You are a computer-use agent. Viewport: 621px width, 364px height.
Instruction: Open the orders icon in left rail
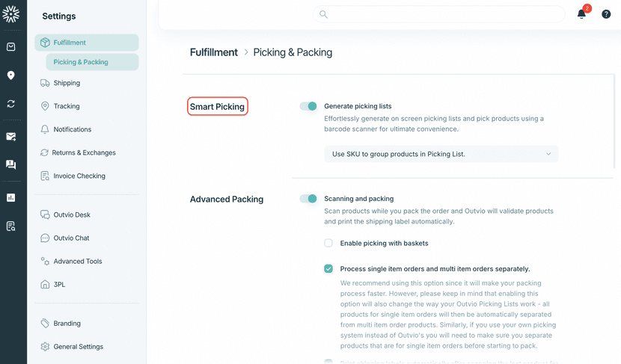[x=10, y=46]
